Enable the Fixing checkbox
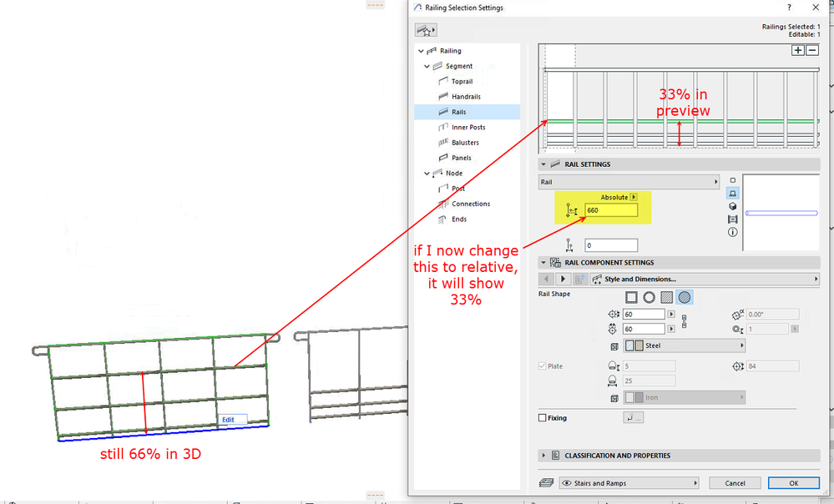Screen dimensions: 834x504 click(543, 418)
